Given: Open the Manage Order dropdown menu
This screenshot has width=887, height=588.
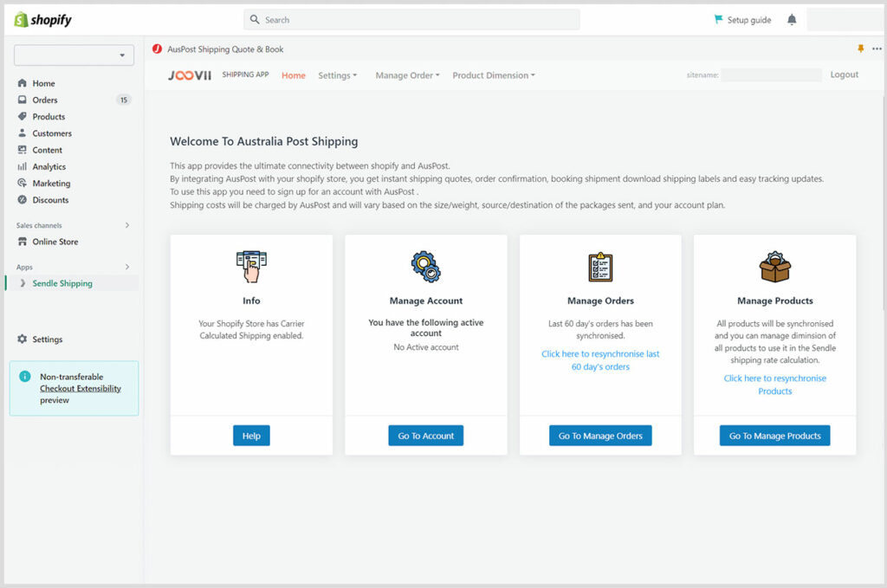Looking at the screenshot, I should [407, 75].
